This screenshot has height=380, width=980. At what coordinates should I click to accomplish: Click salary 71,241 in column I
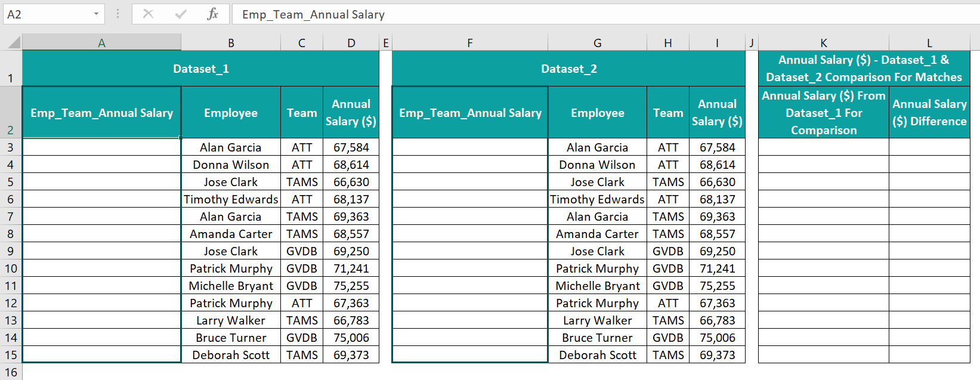pos(717,268)
